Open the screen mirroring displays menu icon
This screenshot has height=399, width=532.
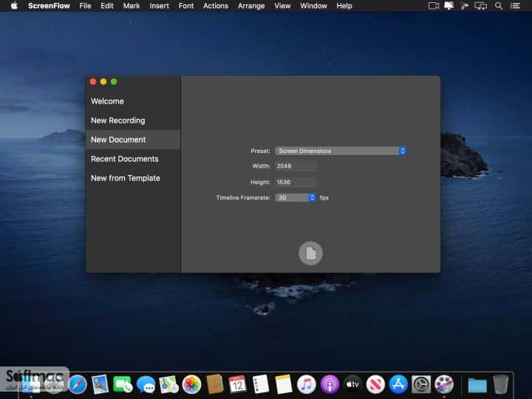click(480, 6)
